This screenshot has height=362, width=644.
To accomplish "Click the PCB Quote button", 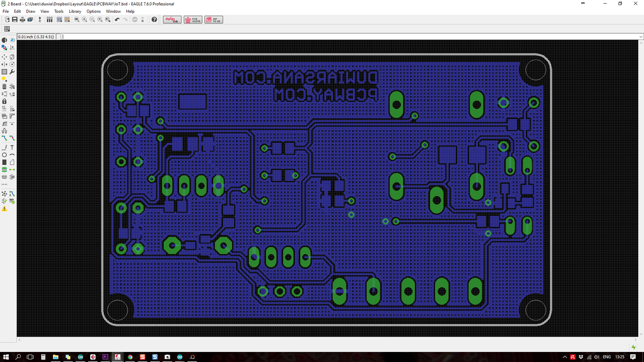I will click(x=193, y=20).
